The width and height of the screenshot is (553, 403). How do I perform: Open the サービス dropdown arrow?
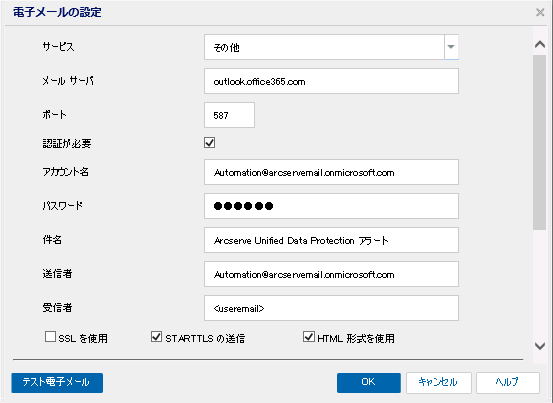point(451,47)
